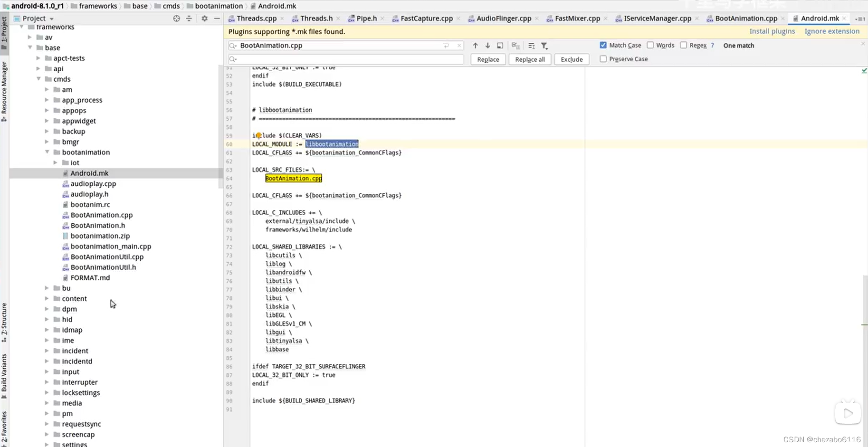
Task: Expand the Project view mode dropdown
Action: tap(51, 18)
